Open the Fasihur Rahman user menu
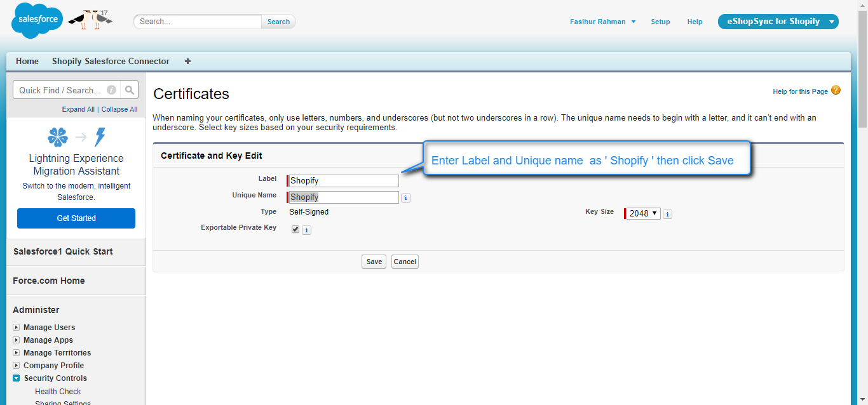The height and width of the screenshot is (405, 868). pos(602,22)
